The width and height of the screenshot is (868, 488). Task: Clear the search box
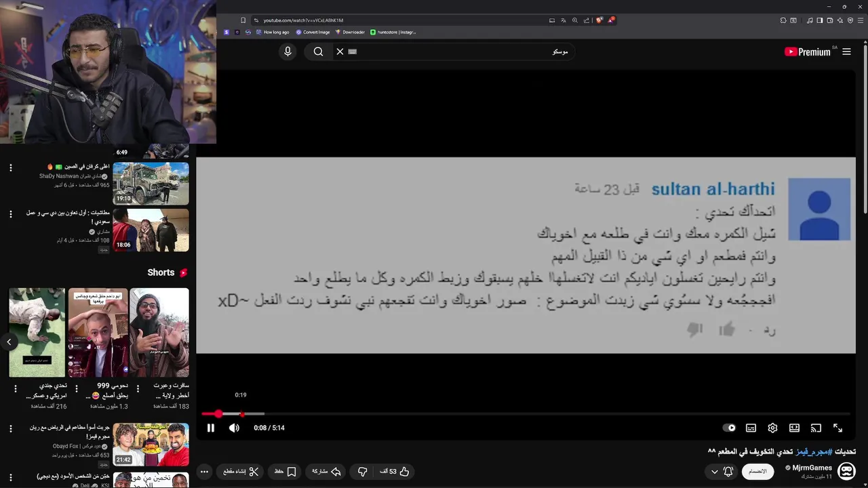(x=340, y=52)
